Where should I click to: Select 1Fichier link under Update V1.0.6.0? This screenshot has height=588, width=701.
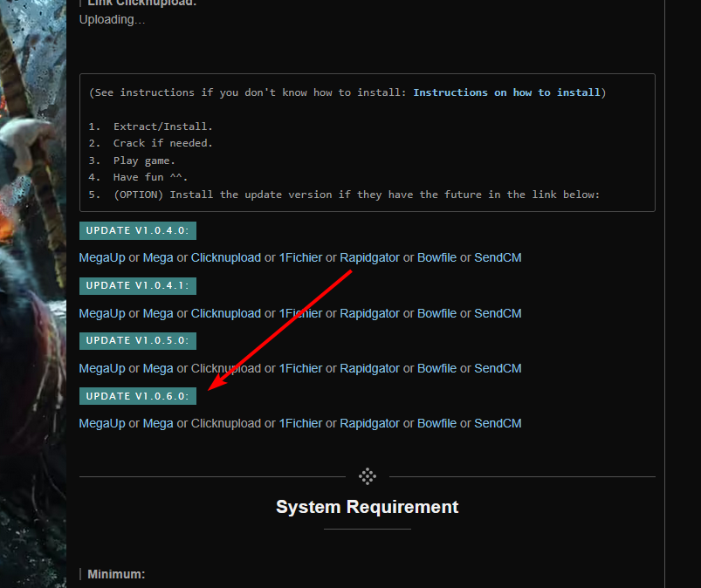300,423
